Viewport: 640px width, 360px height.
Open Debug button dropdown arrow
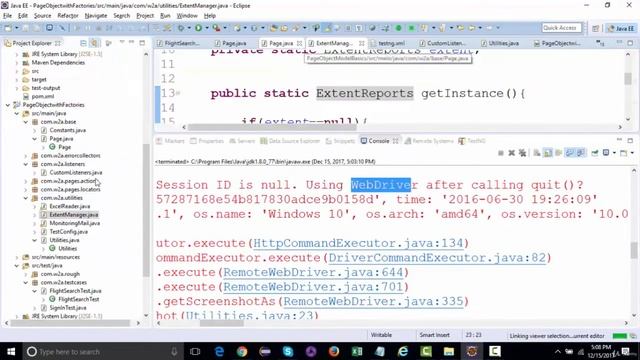coord(189,28)
